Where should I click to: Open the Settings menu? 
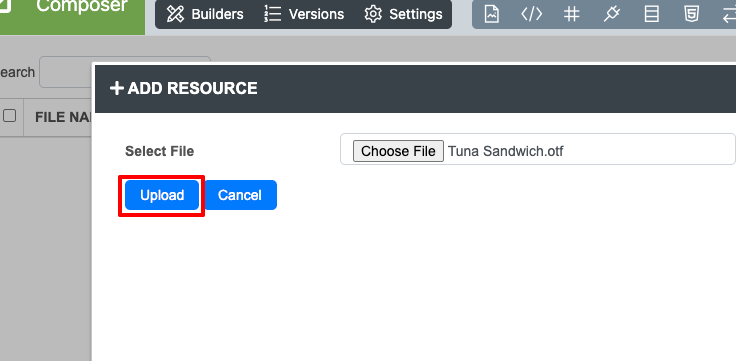tap(404, 14)
